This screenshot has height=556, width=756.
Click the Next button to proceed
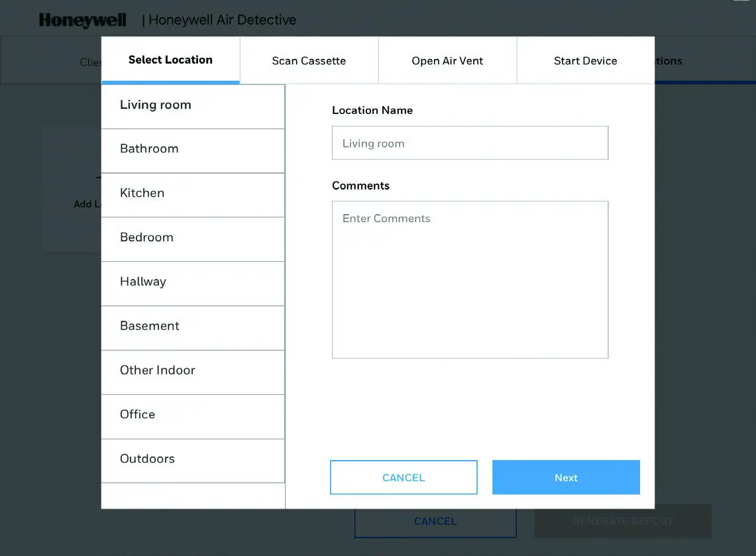point(565,477)
